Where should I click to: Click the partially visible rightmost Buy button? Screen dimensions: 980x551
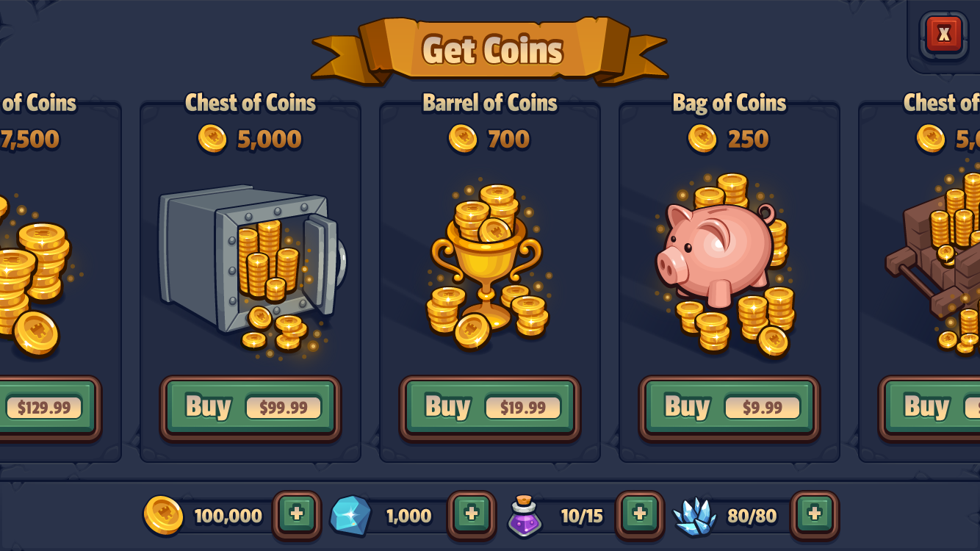[x=930, y=408]
